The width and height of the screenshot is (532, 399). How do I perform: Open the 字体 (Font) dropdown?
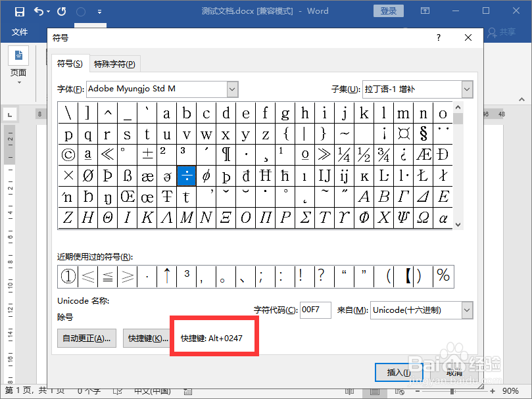(x=231, y=89)
